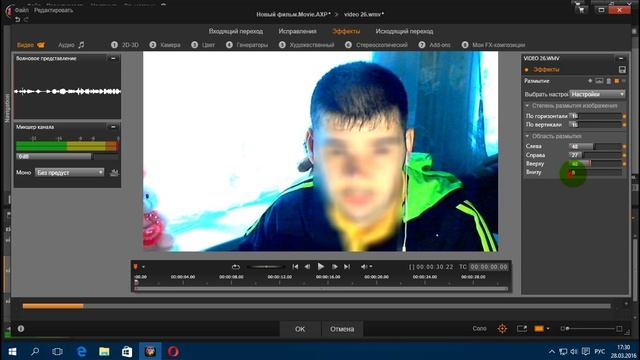Open the Редактировать menu

click(x=53, y=10)
